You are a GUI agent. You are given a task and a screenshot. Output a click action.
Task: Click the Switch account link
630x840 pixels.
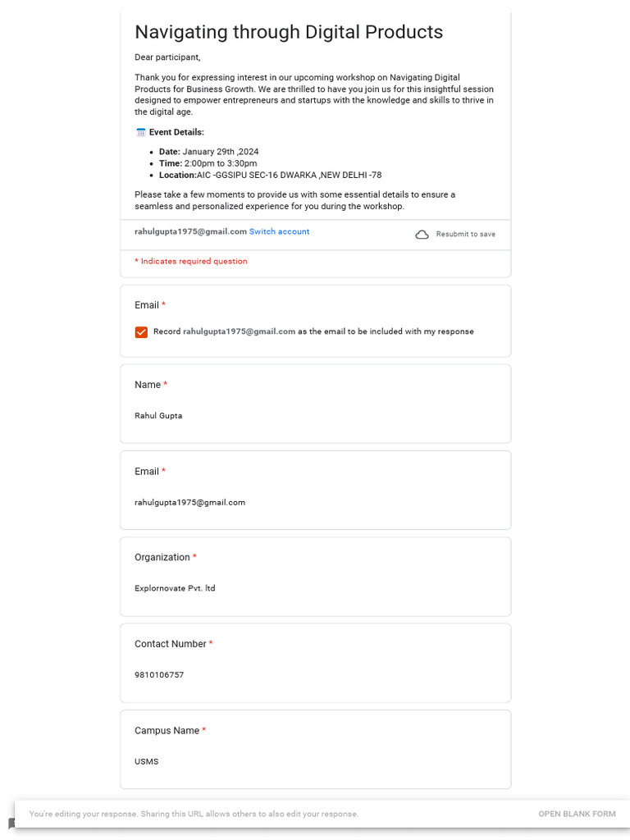[x=279, y=231]
